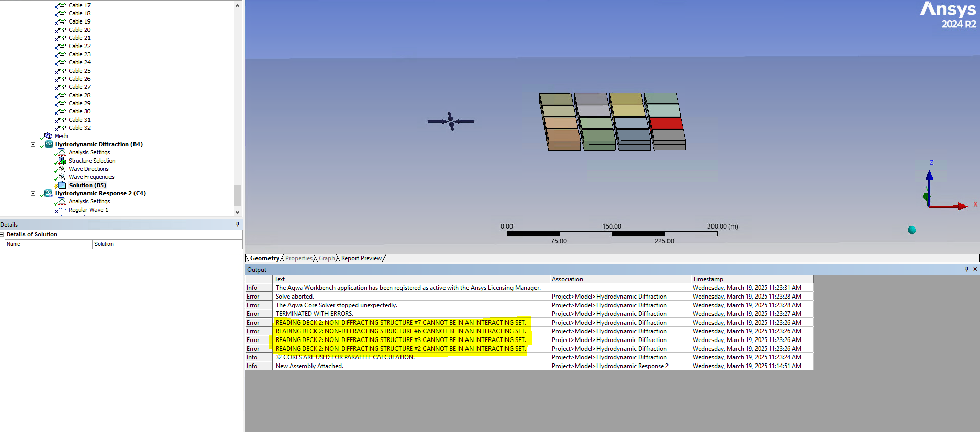Click the Cable 32 cable icon

[x=62, y=128]
